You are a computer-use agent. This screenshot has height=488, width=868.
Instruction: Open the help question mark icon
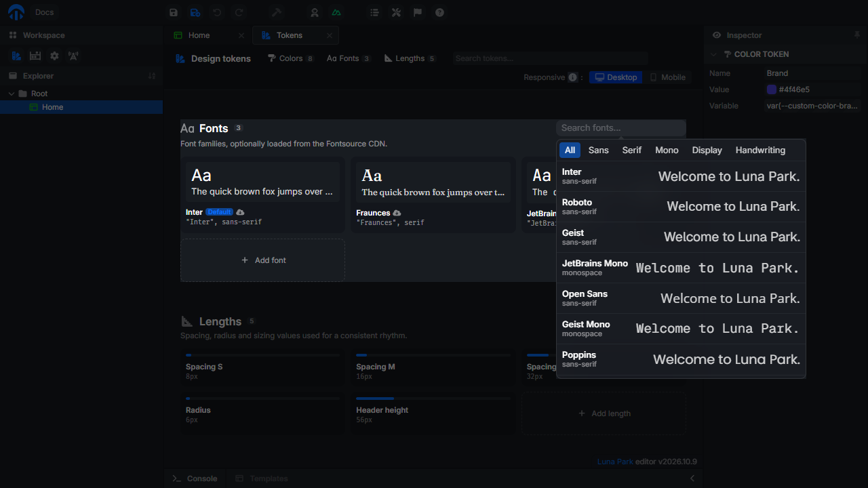click(439, 12)
